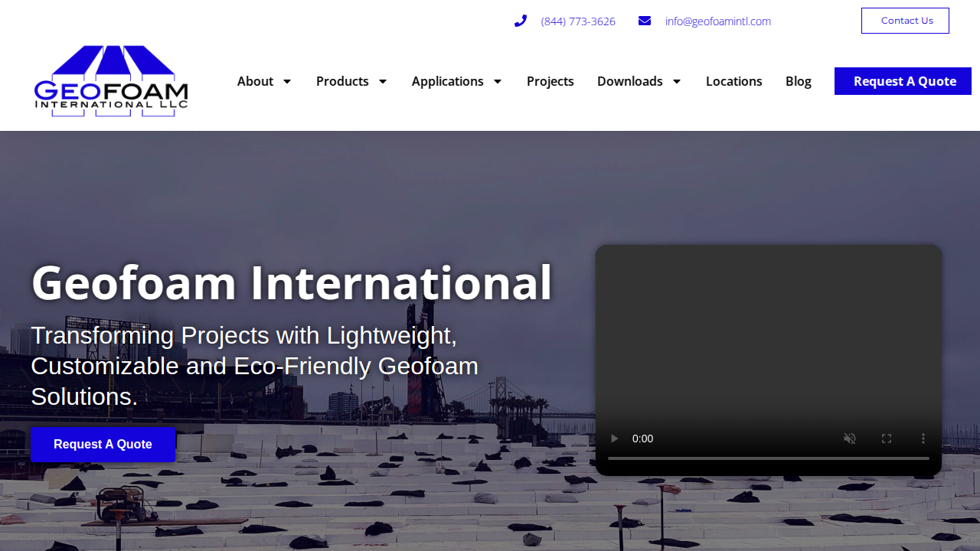Image resolution: width=980 pixels, height=551 pixels.
Task: Open video more options menu
Action: pos(923,439)
